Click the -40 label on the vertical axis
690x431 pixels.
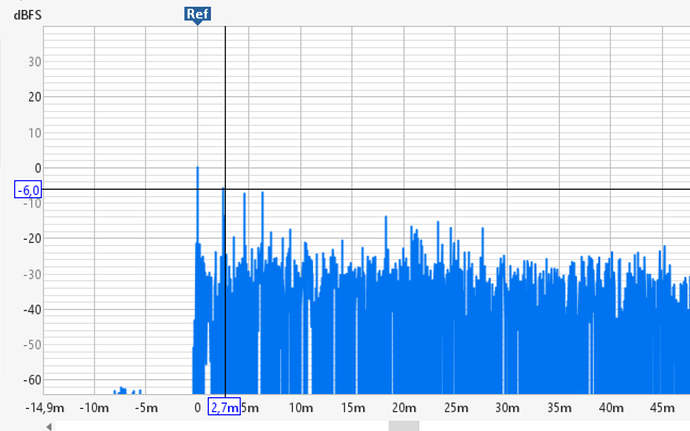pos(31,310)
